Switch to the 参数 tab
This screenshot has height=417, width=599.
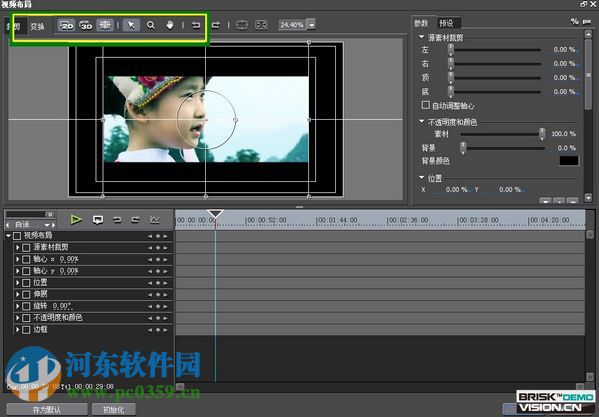pos(422,23)
